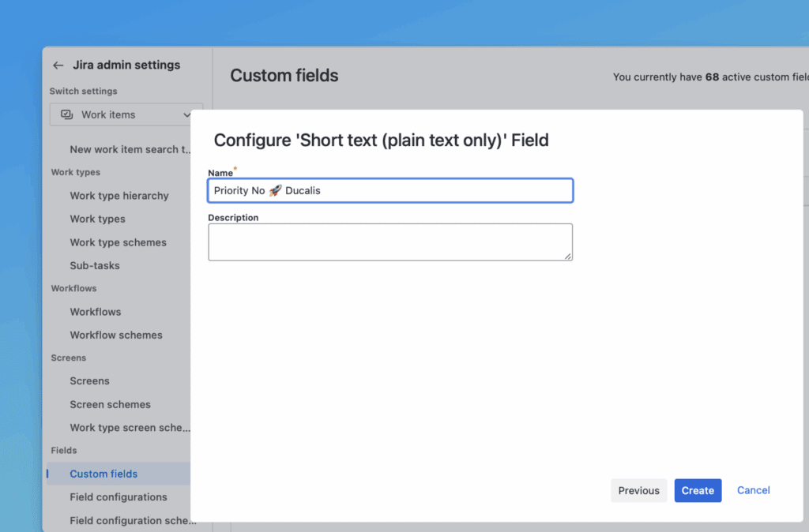The image size is (809, 532).
Task: Click the Name input field
Action: click(x=390, y=190)
